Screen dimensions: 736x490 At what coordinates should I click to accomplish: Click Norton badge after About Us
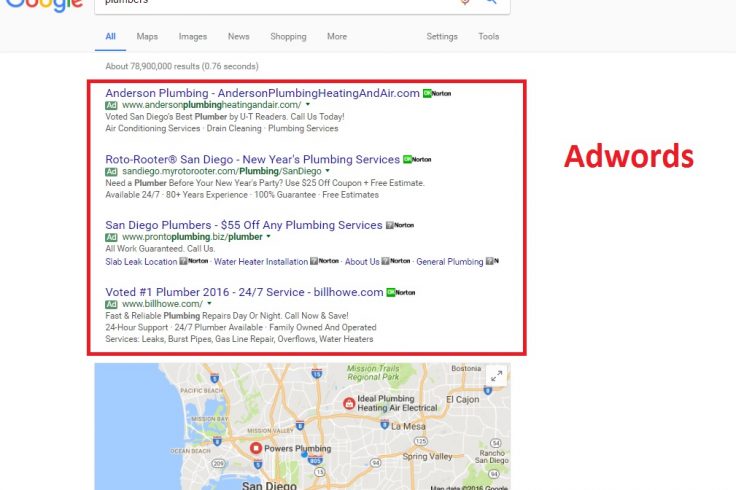(x=396, y=261)
